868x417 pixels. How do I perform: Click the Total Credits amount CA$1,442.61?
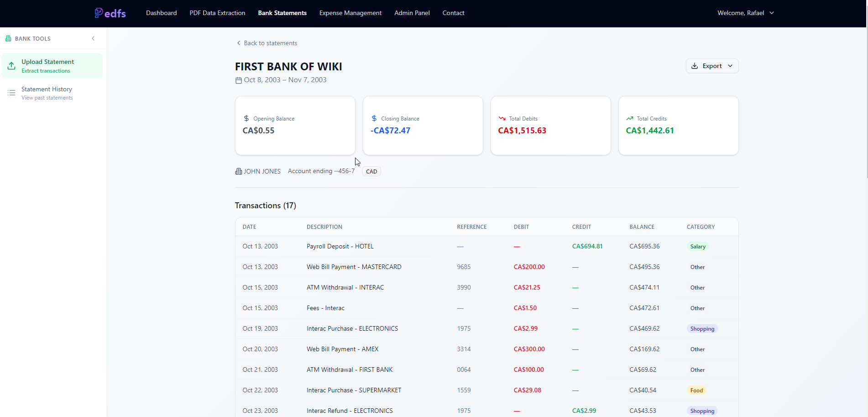650,131
